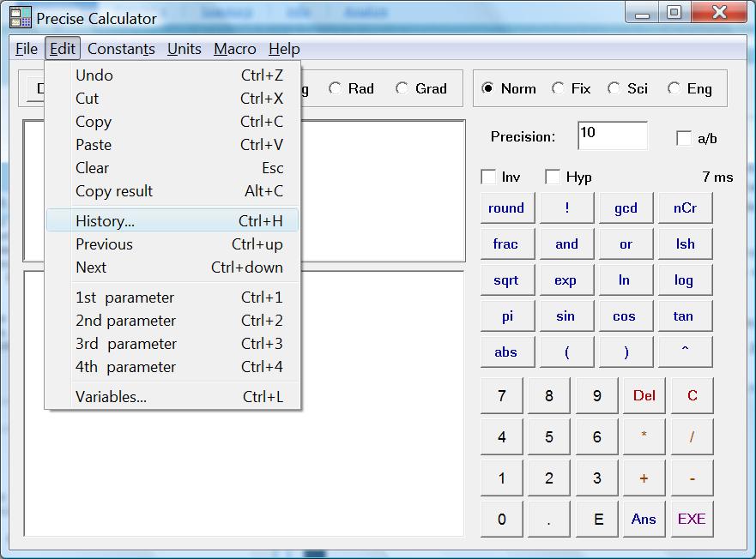Click the nCr combination button
Image resolution: width=756 pixels, height=559 pixels.
pos(684,208)
